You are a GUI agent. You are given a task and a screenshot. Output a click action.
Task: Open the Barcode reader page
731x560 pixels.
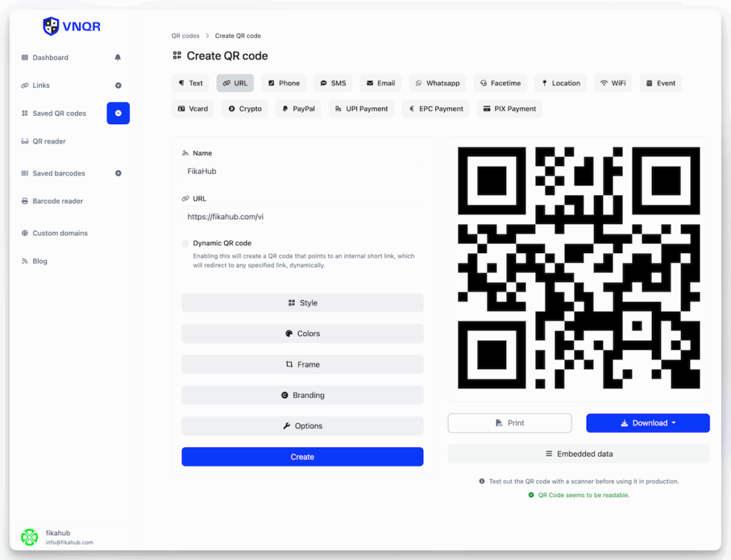[x=57, y=201]
